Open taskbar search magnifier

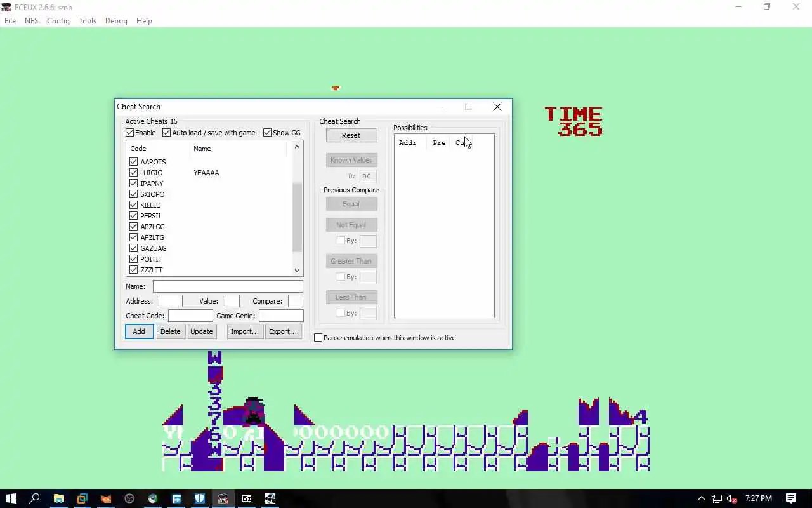point(35,498)
